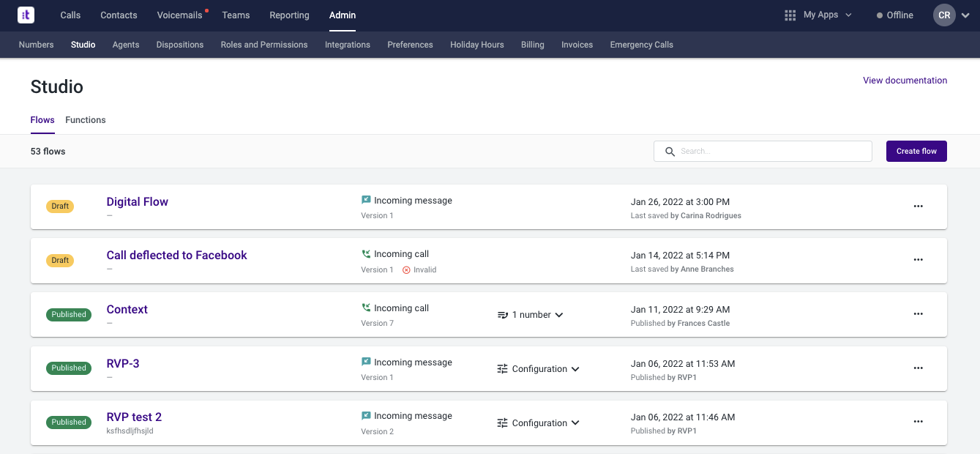Go to Calls in top navigation

pos(70,15)
